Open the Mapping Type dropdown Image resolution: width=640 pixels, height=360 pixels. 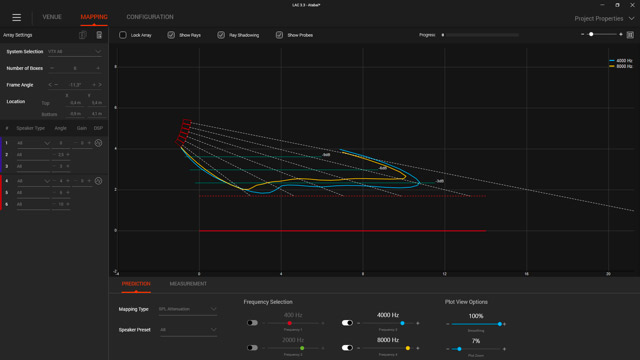tap(188, 309)
